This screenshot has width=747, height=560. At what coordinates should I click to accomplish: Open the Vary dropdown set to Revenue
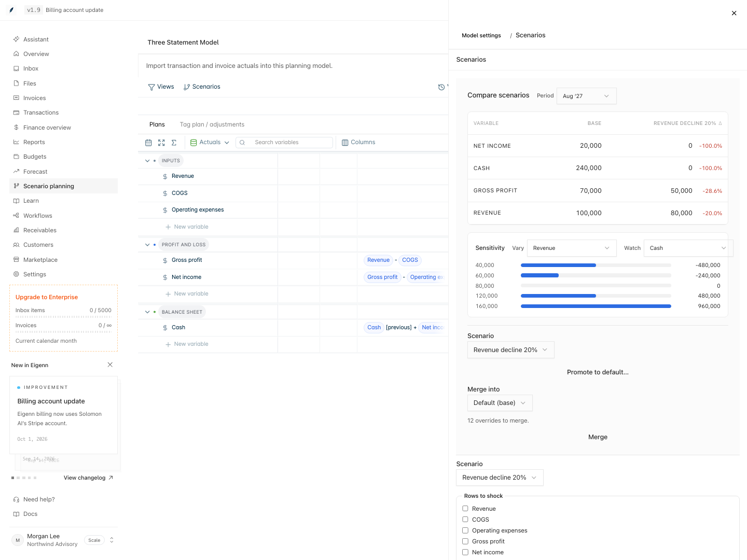coord(572,248)
